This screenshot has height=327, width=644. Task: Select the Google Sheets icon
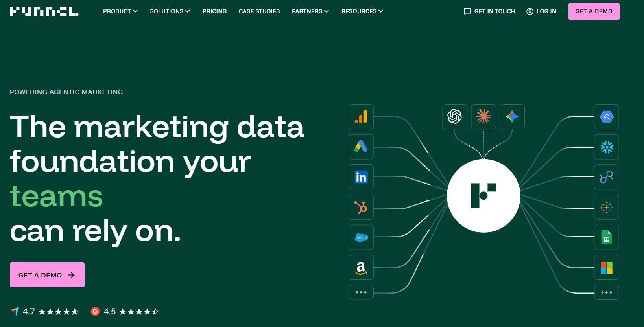click(x=607, y=237)
